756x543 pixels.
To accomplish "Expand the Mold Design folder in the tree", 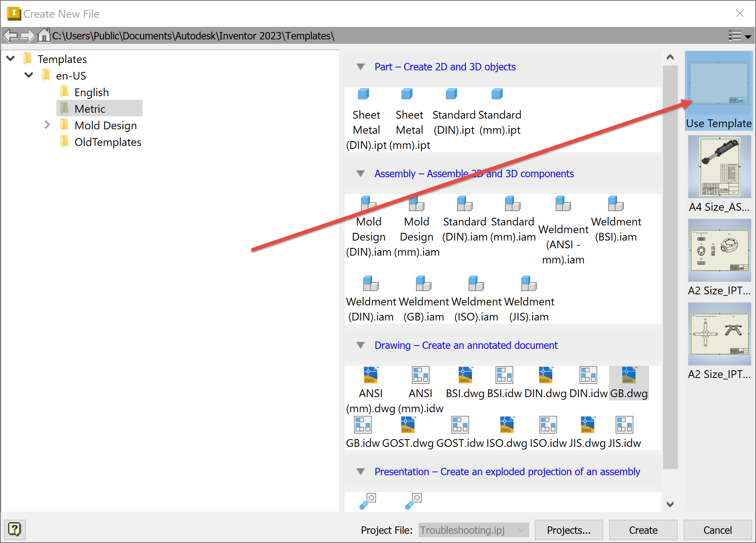I will pos(47,125).
